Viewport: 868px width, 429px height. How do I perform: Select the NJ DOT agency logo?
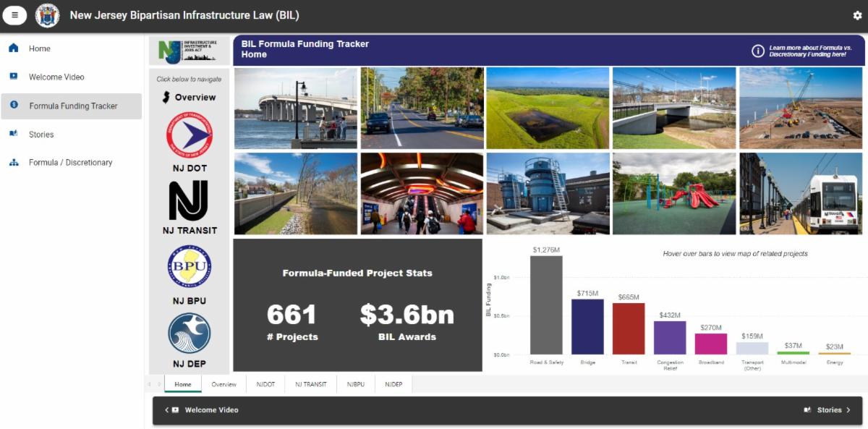[190, 135]
